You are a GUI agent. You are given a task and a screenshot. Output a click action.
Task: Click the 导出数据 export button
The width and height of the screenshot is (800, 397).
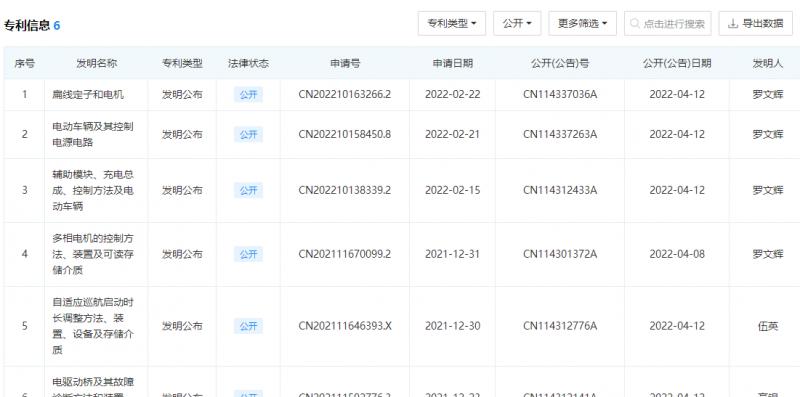point(756,23)
